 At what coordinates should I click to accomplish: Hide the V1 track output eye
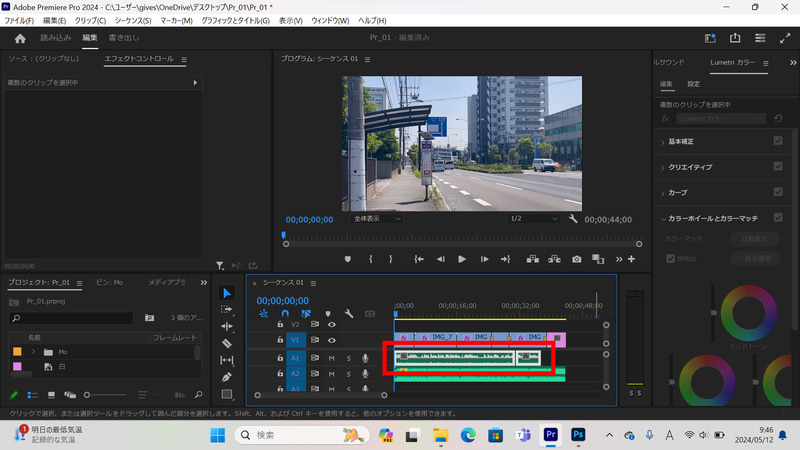pos(332,340)
